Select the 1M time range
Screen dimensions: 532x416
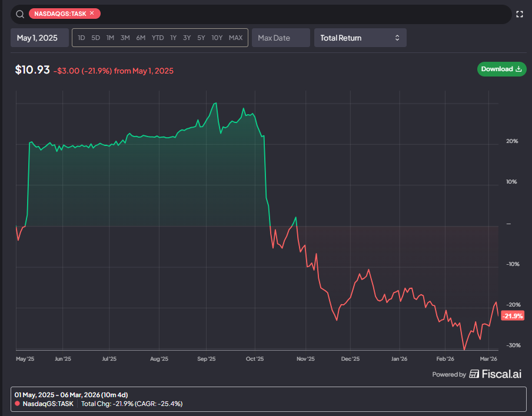pos(110,38)
